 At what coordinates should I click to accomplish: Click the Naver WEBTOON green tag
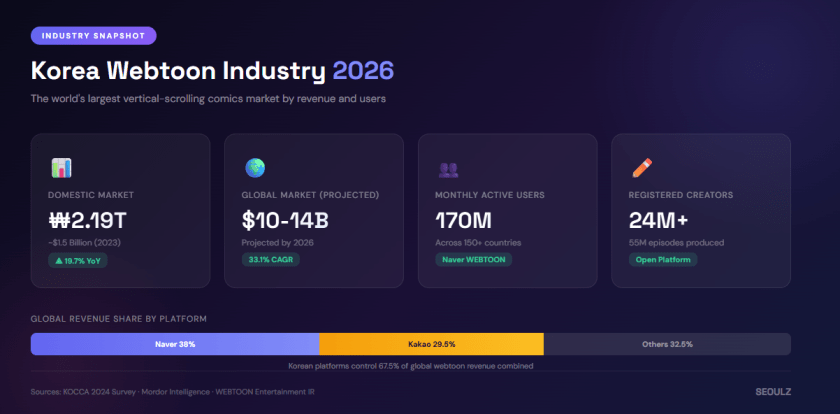474,260
